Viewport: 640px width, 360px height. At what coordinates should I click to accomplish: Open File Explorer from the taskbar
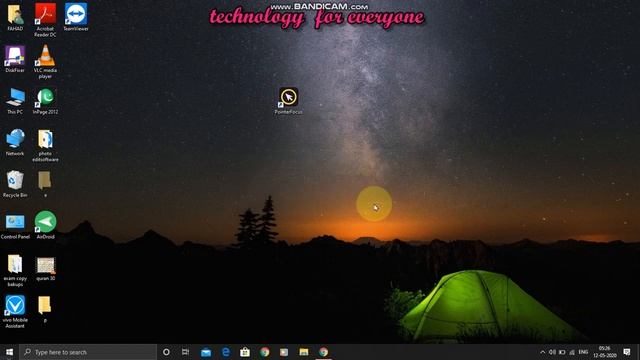point(304,352)
